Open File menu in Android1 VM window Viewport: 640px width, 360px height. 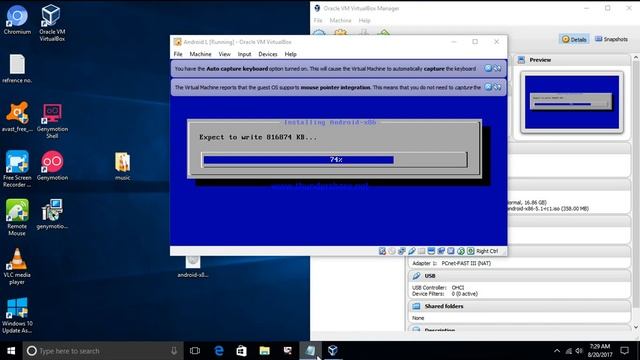point(178,54)
